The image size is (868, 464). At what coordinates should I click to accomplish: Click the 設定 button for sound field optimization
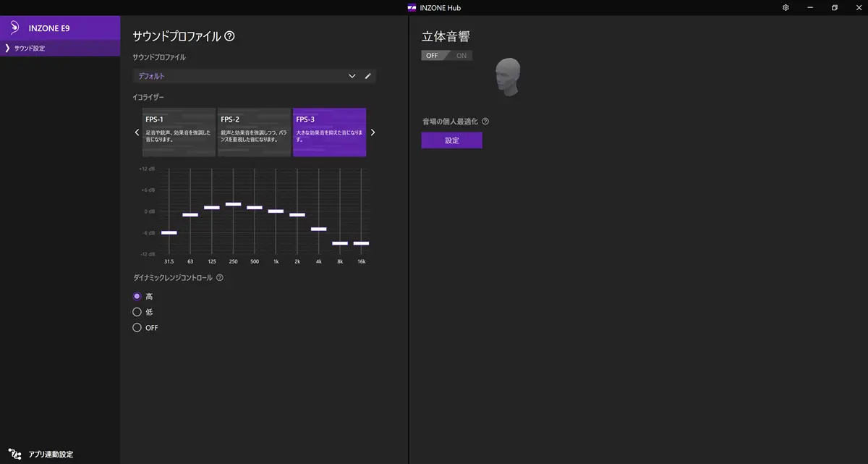point(452,140)
